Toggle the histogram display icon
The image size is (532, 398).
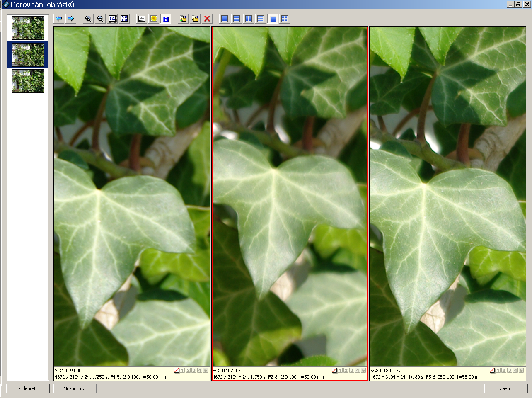coord(142,19)
